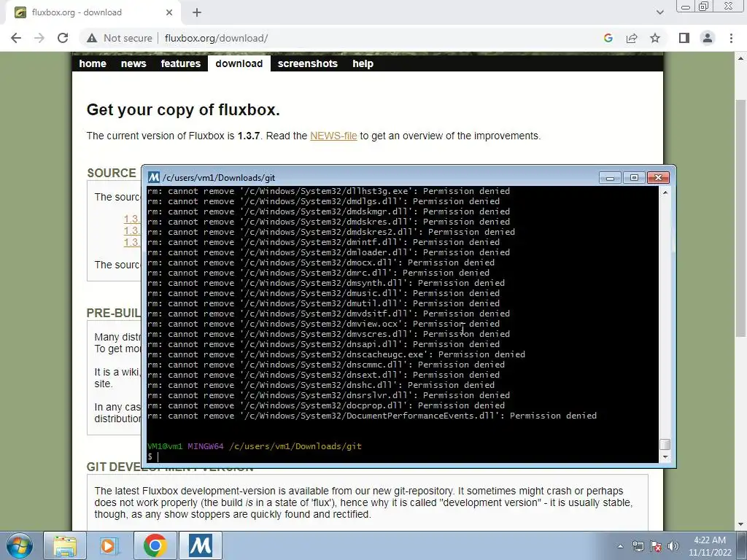Screen dimensions: 747x560
Task: Open a new browser tab
Action: [197, 12]
